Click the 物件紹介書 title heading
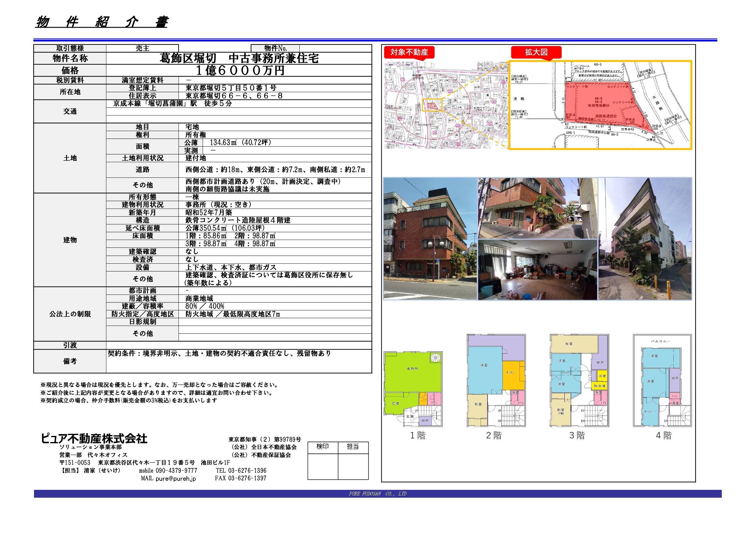756x535 pixels. click(x=102, y=22)
